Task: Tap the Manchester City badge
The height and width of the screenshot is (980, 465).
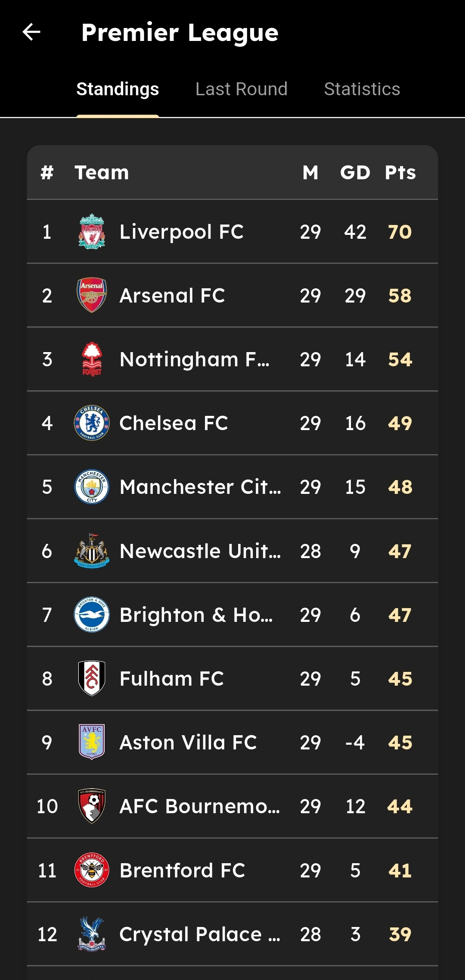Action: (92, 487)
